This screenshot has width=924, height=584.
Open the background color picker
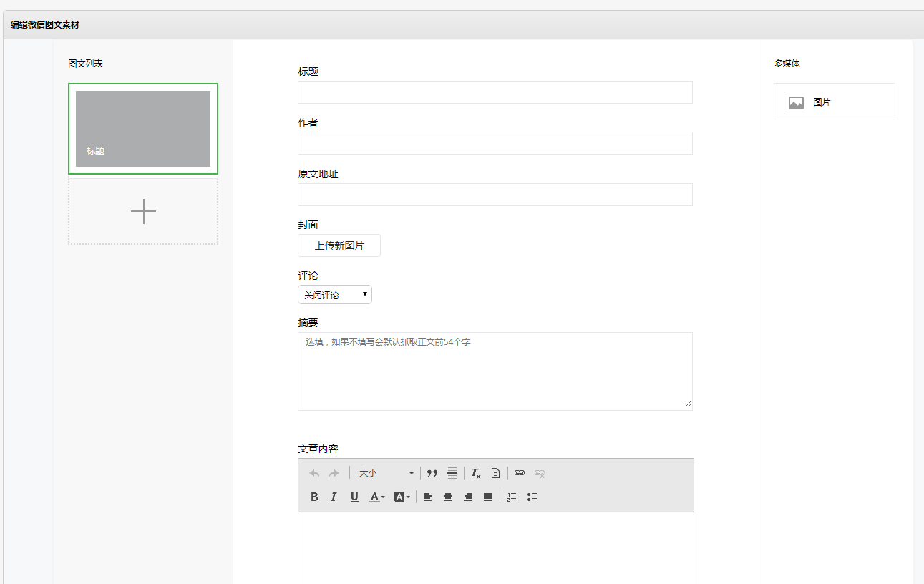tap(402, 497)
